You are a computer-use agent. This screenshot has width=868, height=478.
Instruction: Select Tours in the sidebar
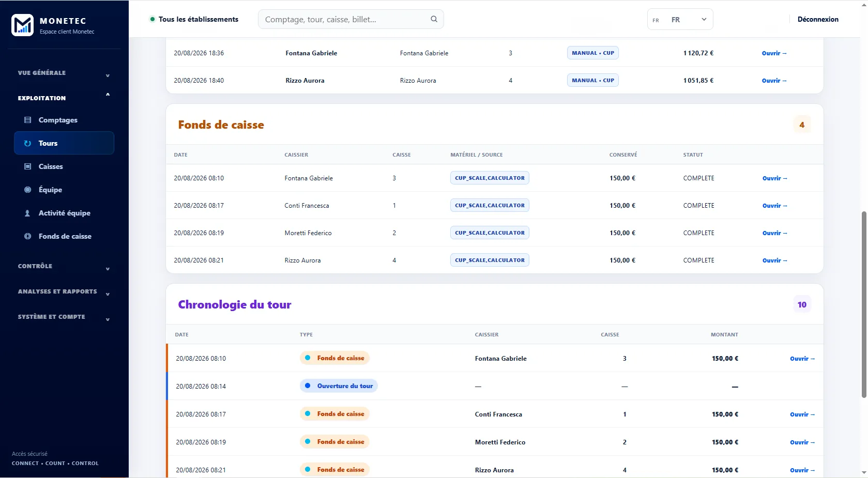(64, 143)
